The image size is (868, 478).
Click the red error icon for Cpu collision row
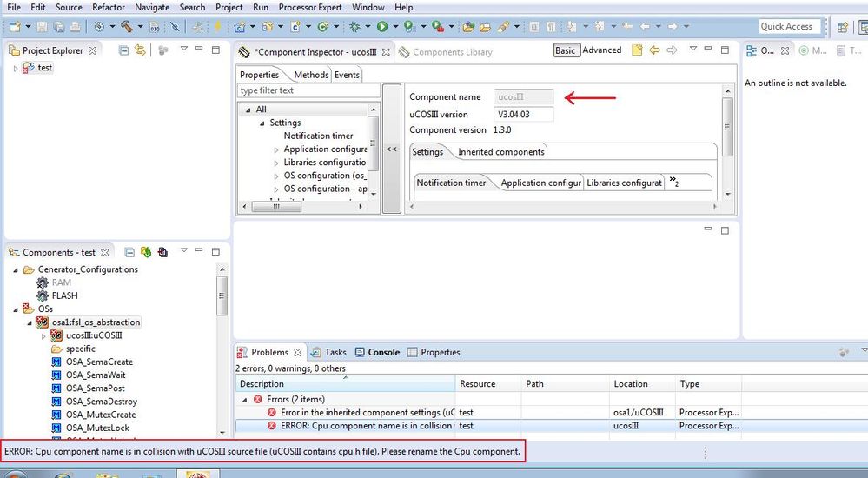click(271, 426)
